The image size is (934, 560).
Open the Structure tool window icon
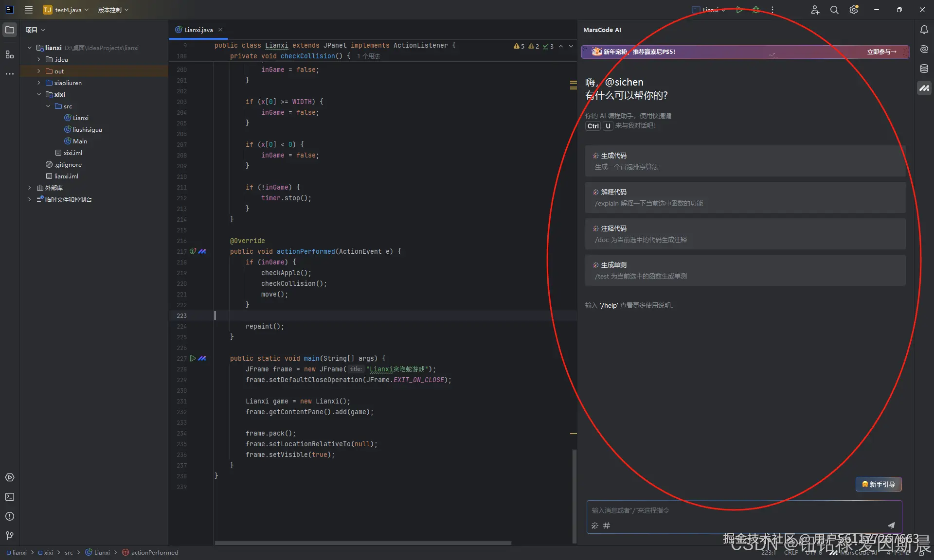pyautogui.click(x=10, y=54)
